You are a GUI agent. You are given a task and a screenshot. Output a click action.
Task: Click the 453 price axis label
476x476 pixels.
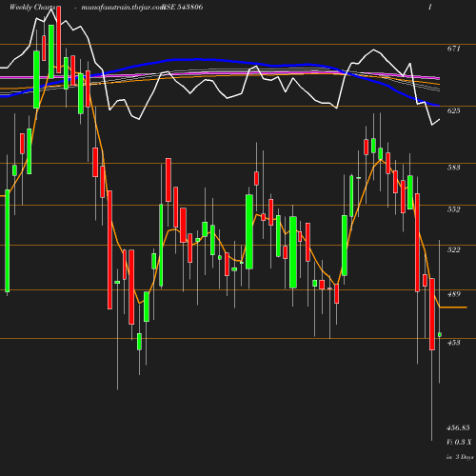tap(453, 343)
